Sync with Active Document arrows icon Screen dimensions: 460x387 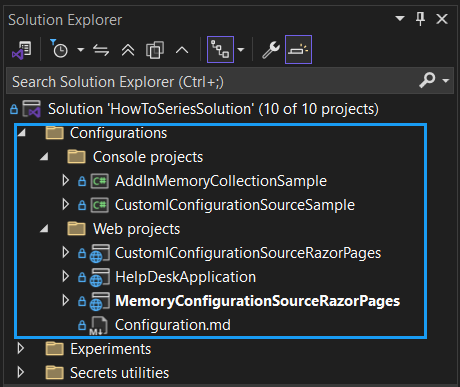[101, 50]
